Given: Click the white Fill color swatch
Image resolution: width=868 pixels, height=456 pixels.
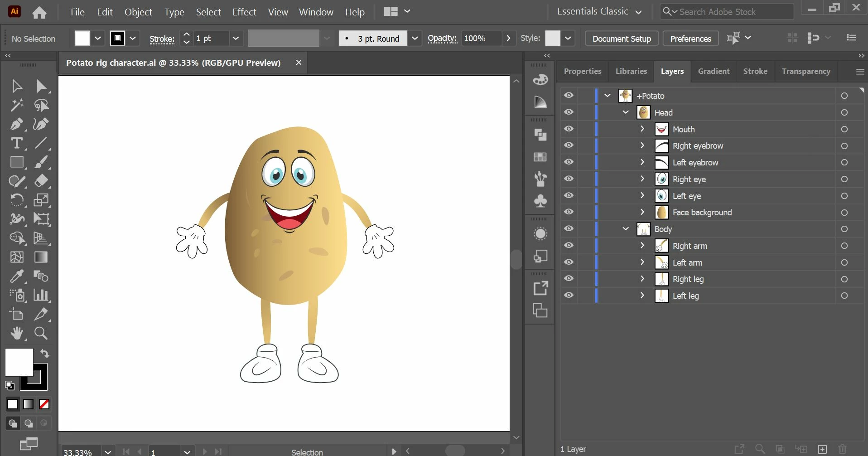Looking at the screenshot, I should [19, 362].
